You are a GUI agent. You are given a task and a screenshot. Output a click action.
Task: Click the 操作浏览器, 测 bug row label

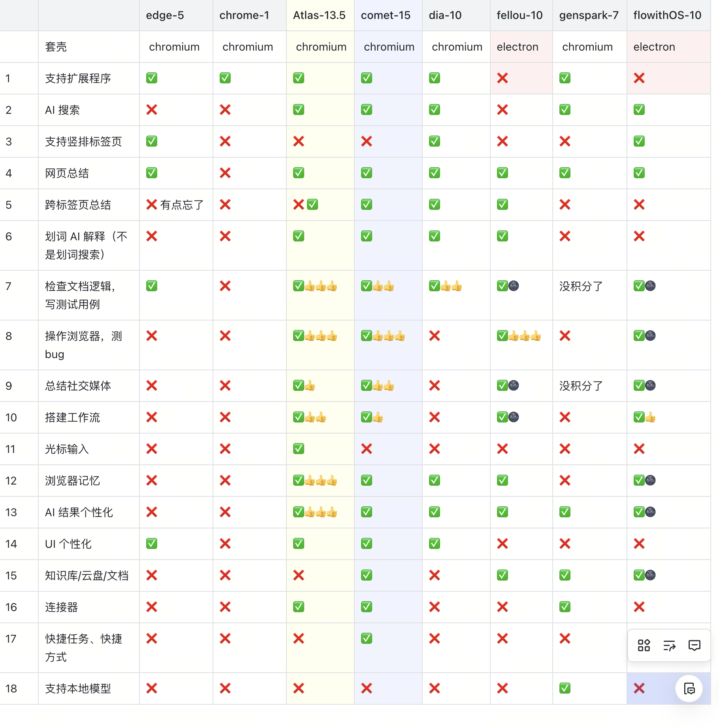84,345
